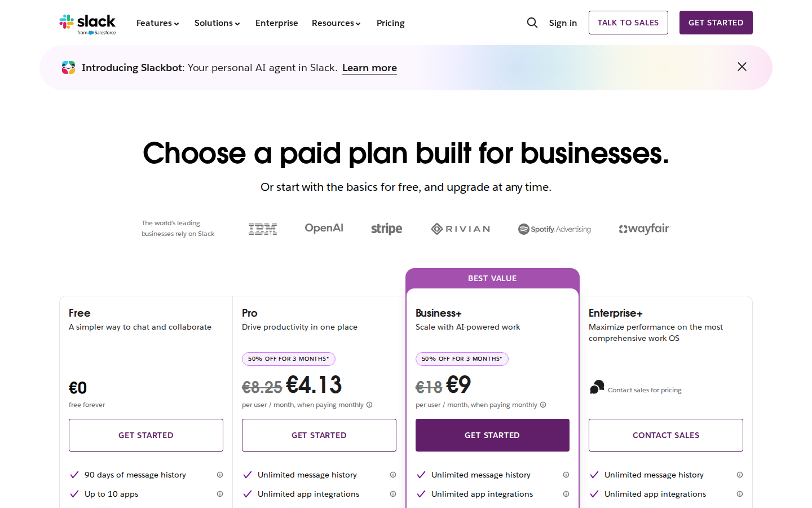Screen dimensions: 812x508
Task: Click the Spotify Advertising logo
Action: point(554,229)
